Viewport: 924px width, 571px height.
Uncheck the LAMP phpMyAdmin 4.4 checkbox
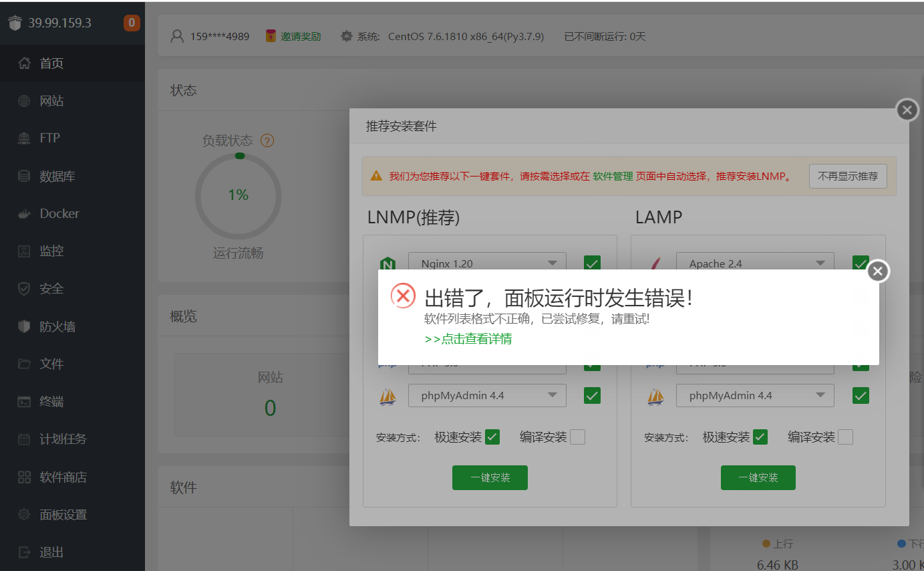[x=861, y=395]
